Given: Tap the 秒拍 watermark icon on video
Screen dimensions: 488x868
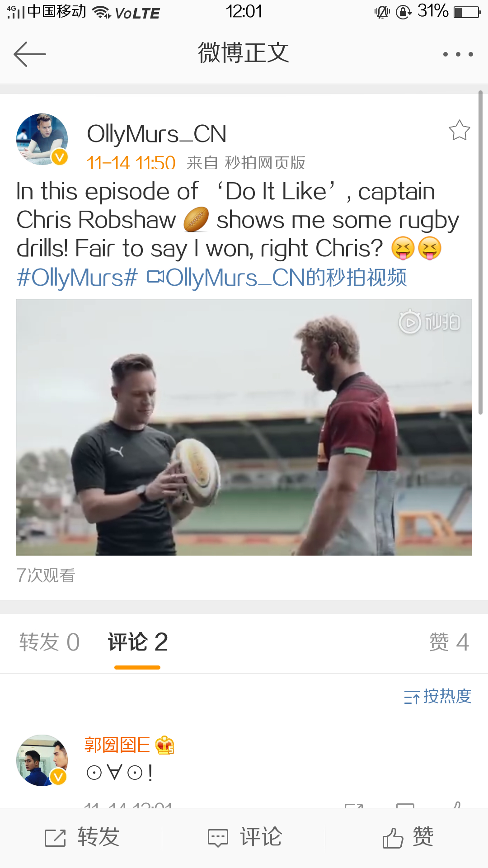Looking at the screenshot, I should click(429, 322).
